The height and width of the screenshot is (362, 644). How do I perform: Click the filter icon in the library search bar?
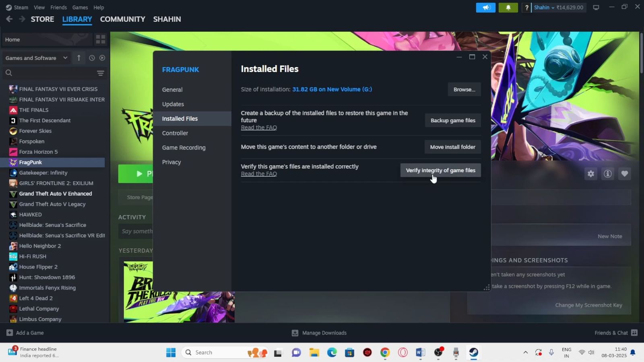[x=100, y=73]
